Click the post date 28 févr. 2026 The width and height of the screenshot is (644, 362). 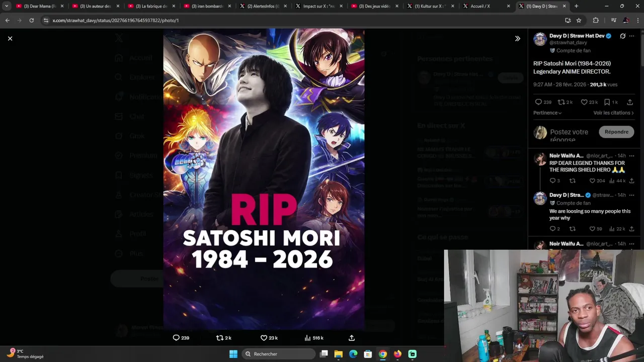coord(572,84)
